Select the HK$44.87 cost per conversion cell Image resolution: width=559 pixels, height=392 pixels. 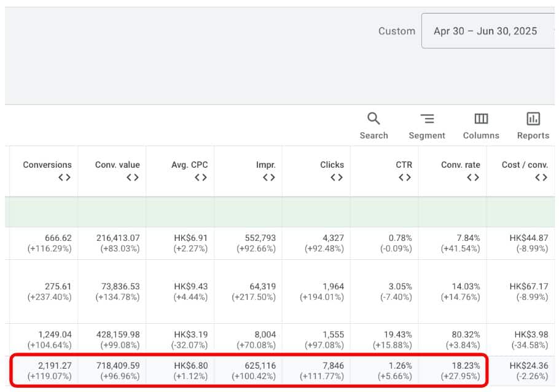[x=528, y=238]
